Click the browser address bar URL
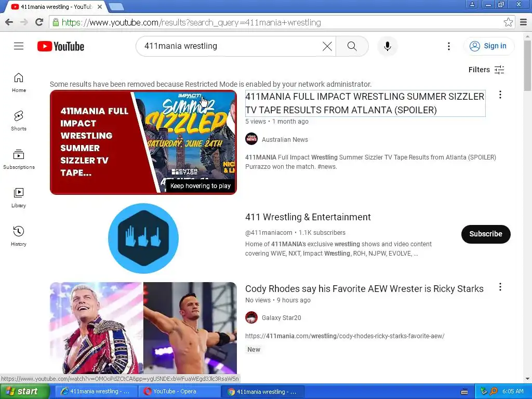The width and height of the screenshot is (532, 399). (191, 22)
